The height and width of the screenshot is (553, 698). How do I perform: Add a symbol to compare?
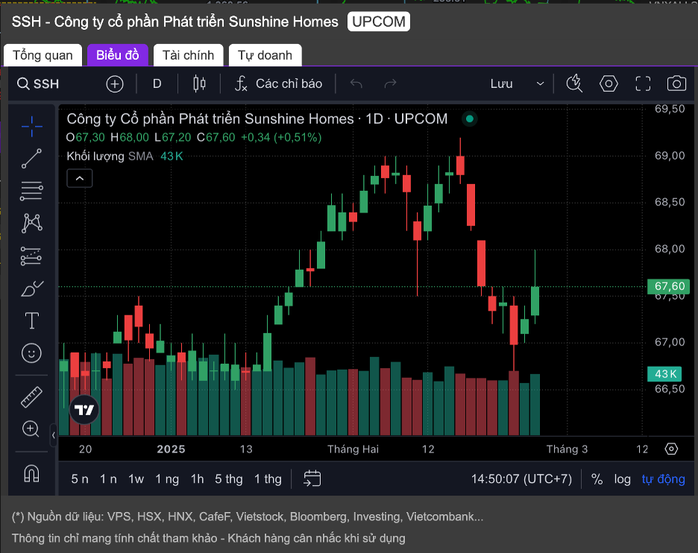(114, 84)
